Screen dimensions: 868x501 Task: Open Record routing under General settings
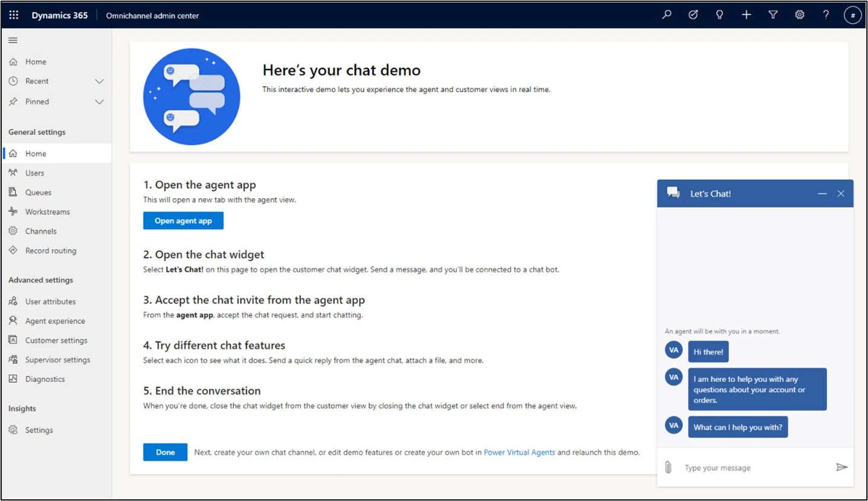click(51, 250)
